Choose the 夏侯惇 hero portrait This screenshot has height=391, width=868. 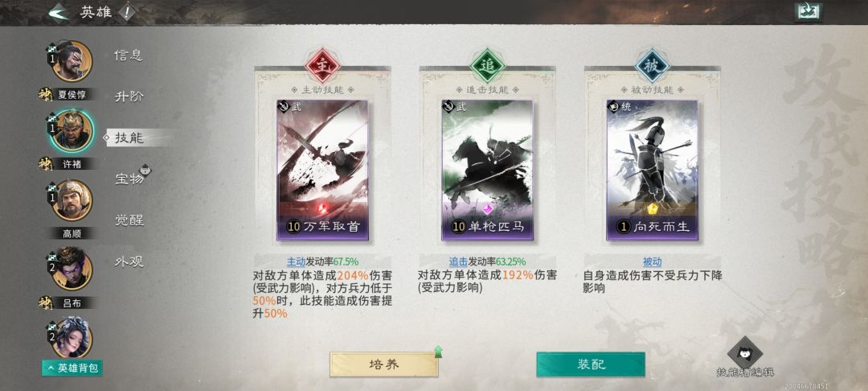(72, 61)
